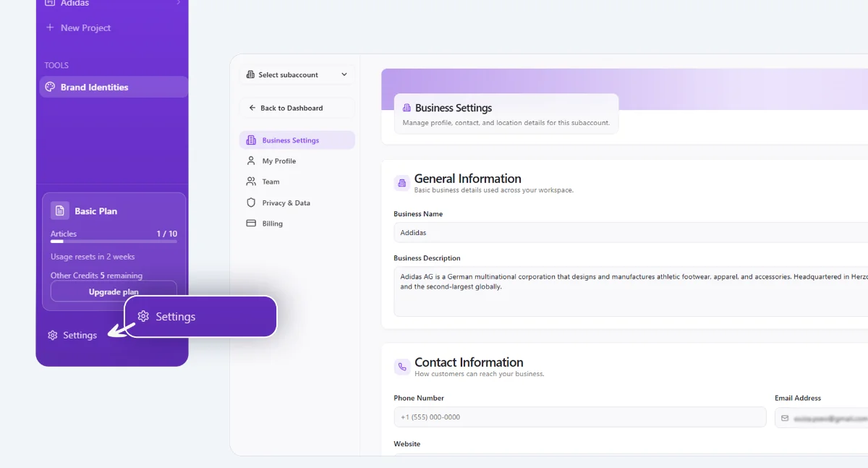Click the Privacy & Data shield icon
Screen dimensions: 868x468
pos(251,203)
